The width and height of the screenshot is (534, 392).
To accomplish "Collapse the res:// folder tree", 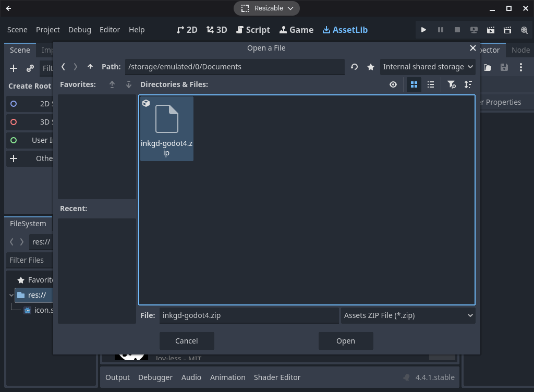I will [x=11, y=295].
